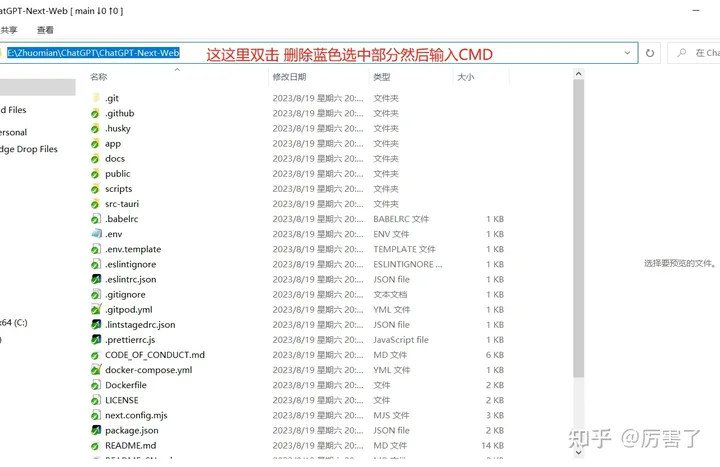Click the 14 KB size cell
This screenshot has height=467, width=720.
coord(492,445)
